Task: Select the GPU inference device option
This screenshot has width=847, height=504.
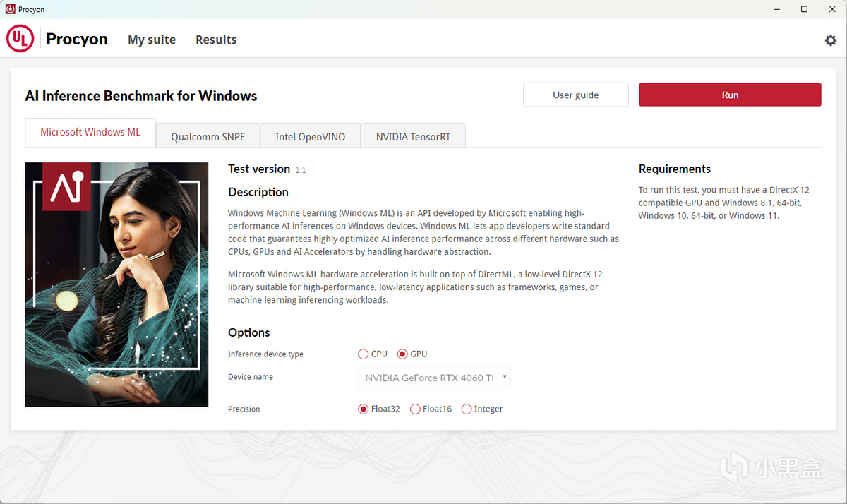Action: coord(412,354)
